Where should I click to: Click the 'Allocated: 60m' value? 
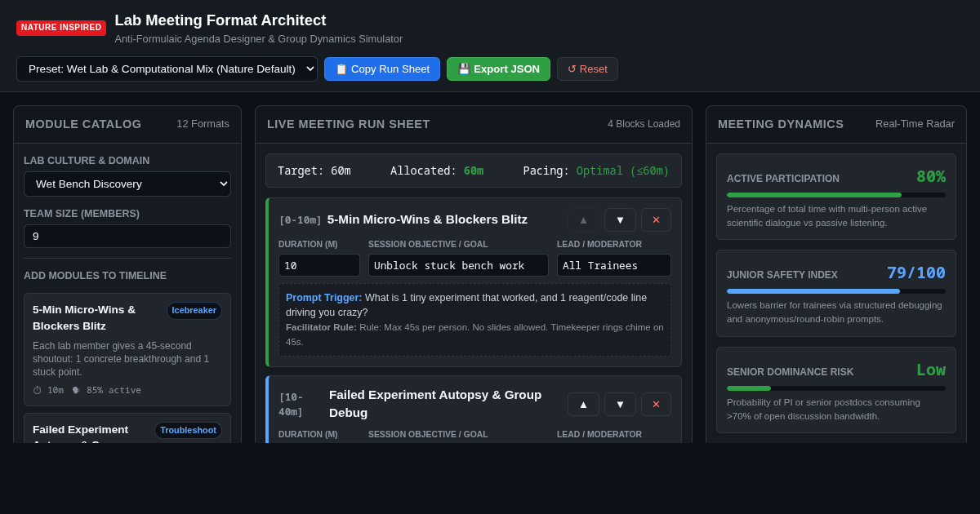click(437, 171)
